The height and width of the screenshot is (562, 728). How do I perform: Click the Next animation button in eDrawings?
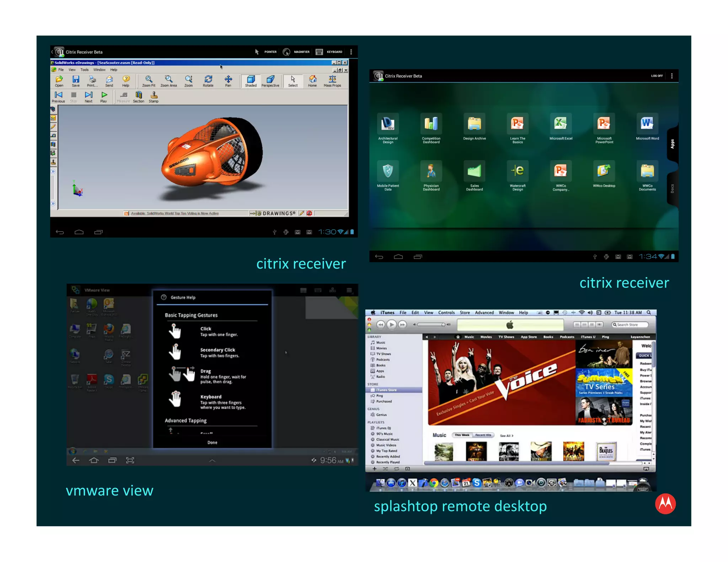[x=89, y=97]
